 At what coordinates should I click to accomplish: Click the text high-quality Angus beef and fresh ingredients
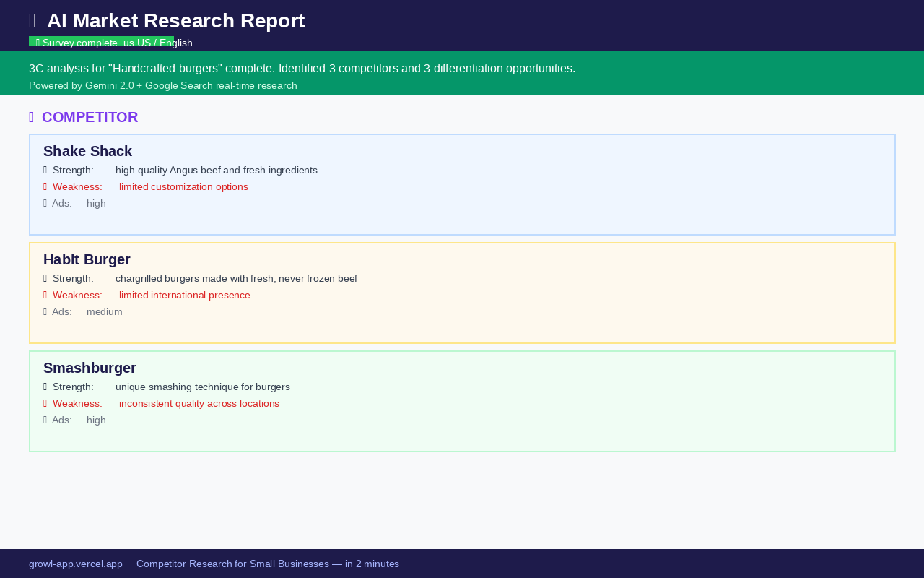tap(217, 171)
